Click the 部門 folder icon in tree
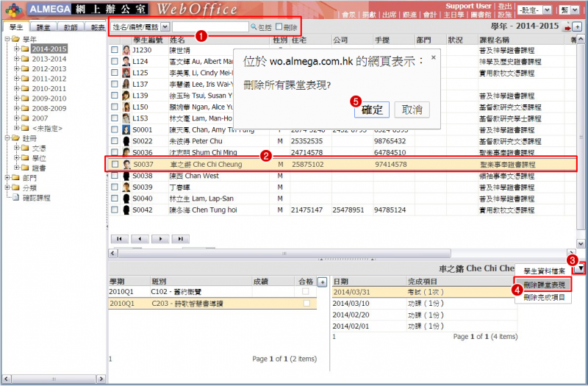Image resolution: width=588 pixels, height=386 pixels. coord(15,178)
